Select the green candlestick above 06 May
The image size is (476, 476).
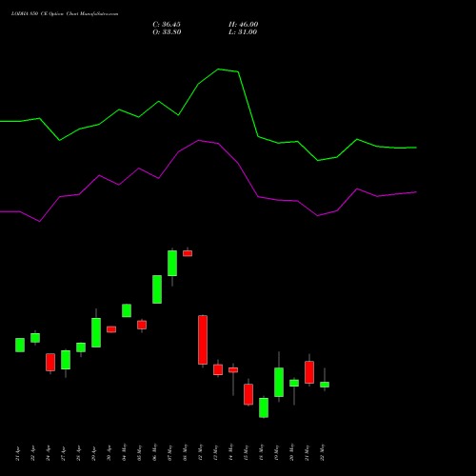(157, 289)
